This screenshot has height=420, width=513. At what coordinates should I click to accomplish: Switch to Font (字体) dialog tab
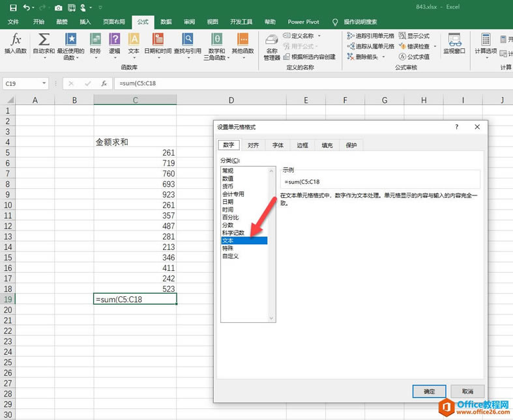(x=278, y=145)
